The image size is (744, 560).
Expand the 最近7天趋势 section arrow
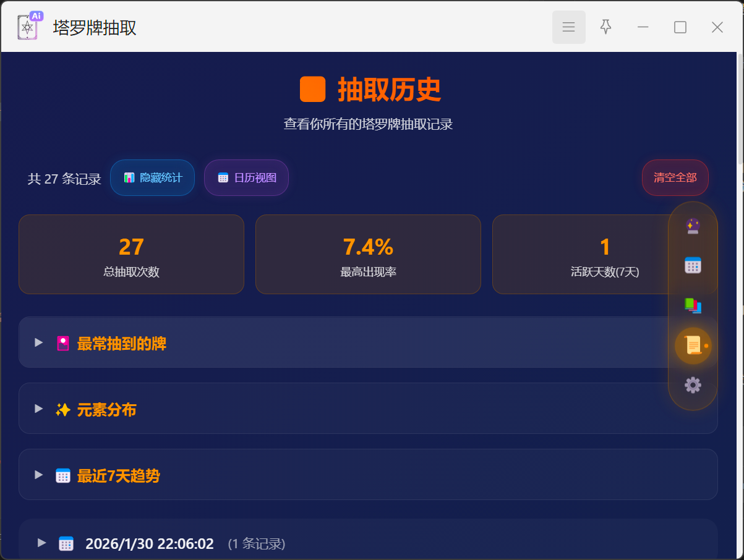(39, 475)
